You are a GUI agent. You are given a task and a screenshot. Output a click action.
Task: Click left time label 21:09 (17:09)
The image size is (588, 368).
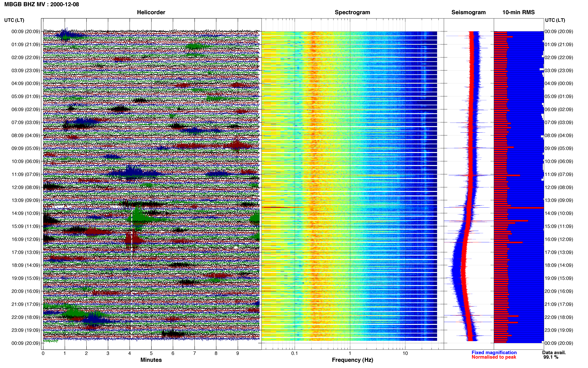(26, 304)
